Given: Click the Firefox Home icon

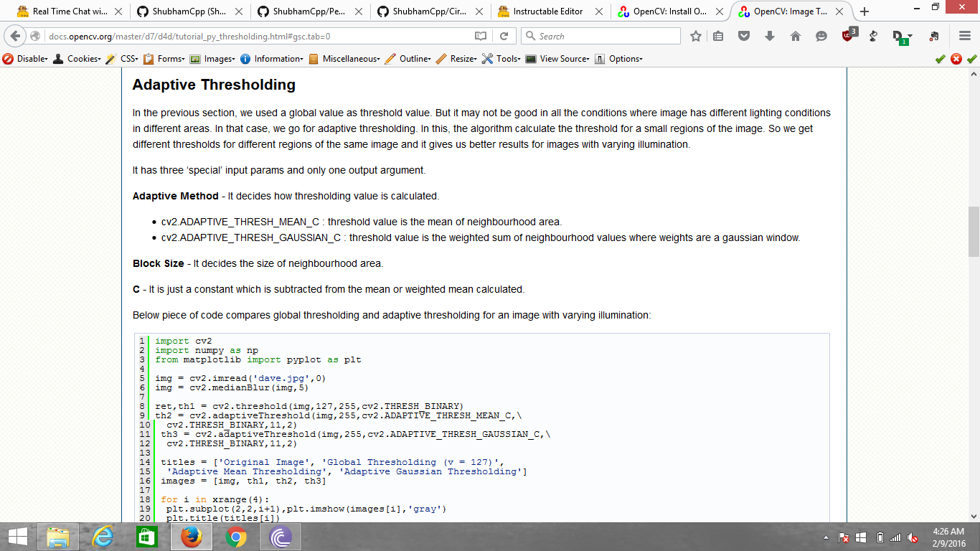Looking at the screenshot, I should 796,35.
